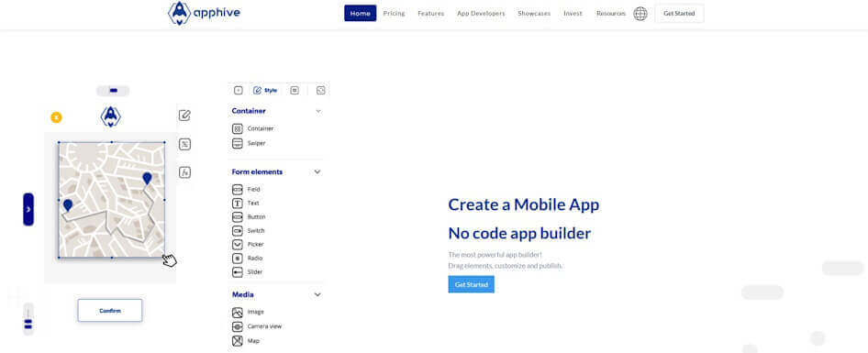Viewport: 868px width, 353px height.
Task: Collapse the Form elements section chevron
Action: (317, 172)
